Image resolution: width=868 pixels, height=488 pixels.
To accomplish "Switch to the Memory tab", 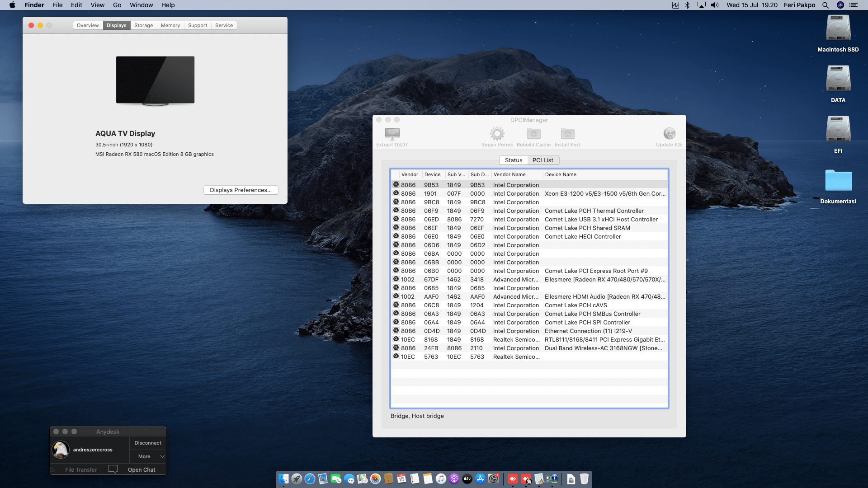I will coord(170,25).
